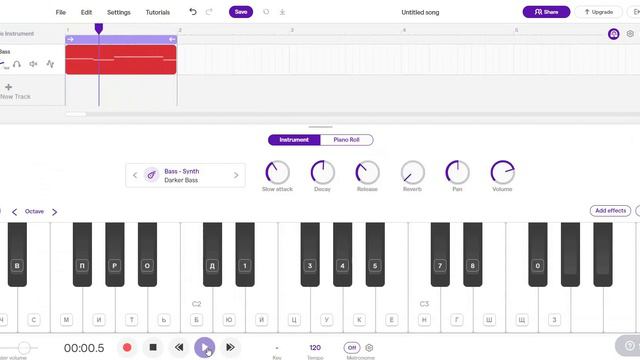Screen dimensions: 640x360
Task: Click the rewind button
Action: pos(179,347)
